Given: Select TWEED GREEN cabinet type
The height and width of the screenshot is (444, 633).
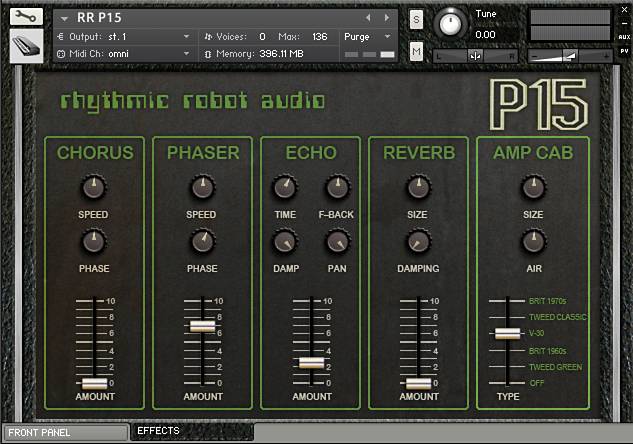Looking at the screenshot, I should (x=555, y=367).
